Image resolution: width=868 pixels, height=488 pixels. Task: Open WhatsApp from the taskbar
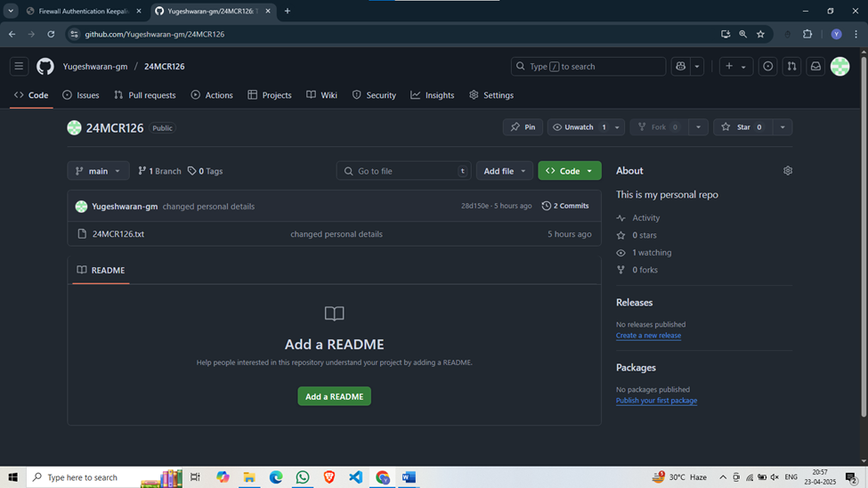tap(303, 477)
